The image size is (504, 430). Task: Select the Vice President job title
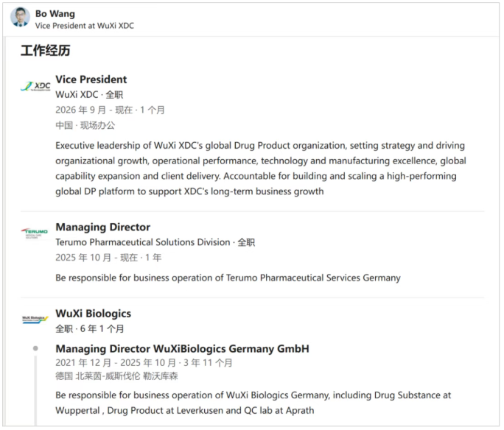pos(91,80)
